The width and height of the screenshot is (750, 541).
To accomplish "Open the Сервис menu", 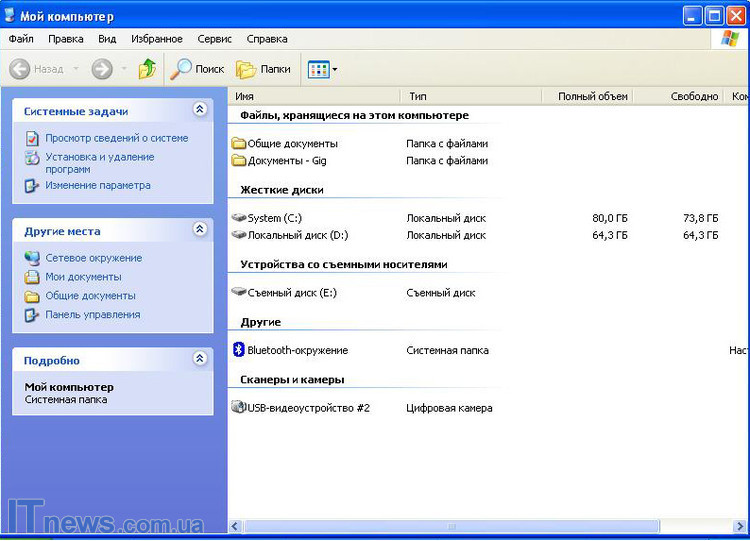I will coord(214,39).
